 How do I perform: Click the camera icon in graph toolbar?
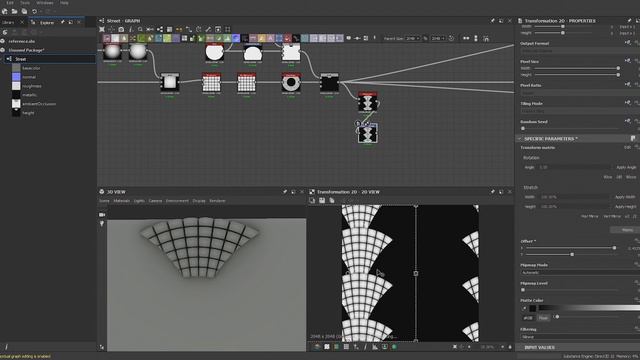[x=121, y=29]
